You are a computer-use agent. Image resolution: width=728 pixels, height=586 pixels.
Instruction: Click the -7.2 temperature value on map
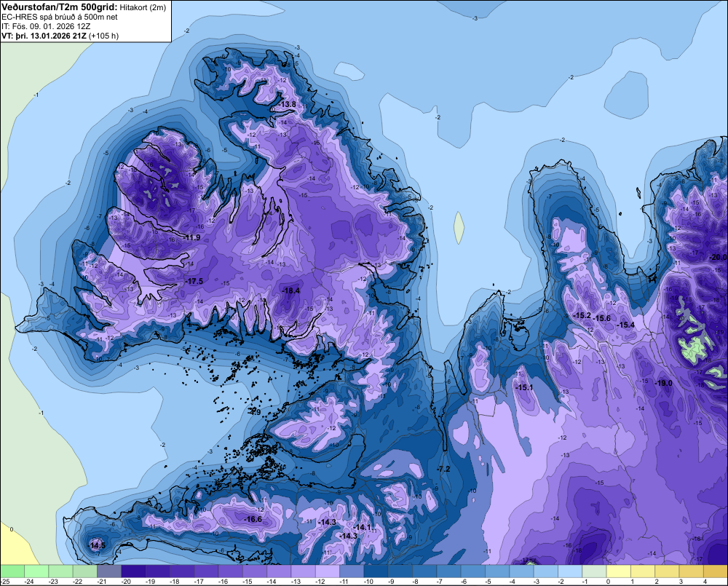443,469
